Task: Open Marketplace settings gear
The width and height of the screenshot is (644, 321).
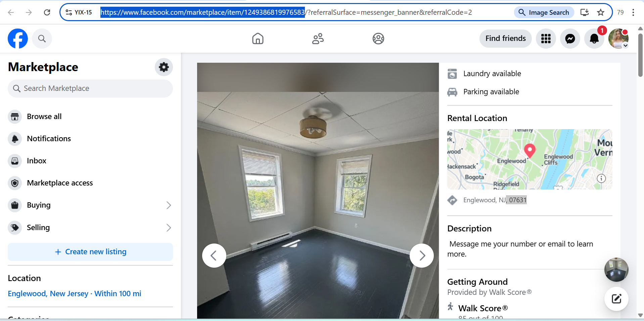Action: coord(164,67)
